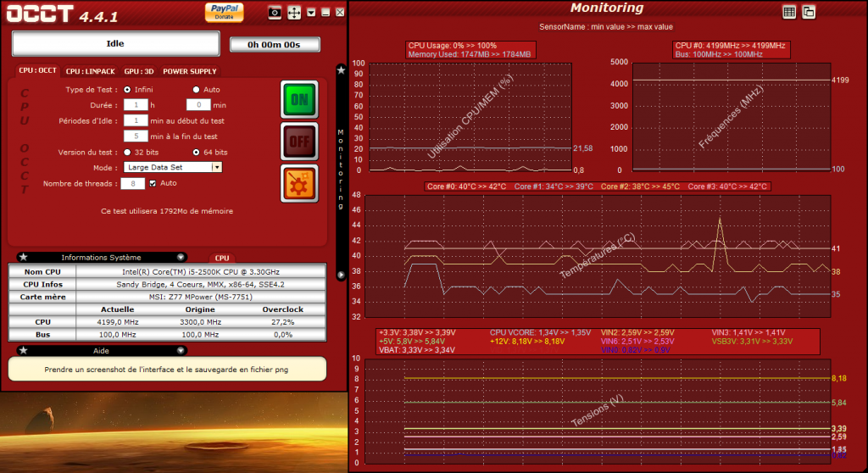Open the Mode dropdown showing Large Data Set
This screenshot has height=473, width=868.
(173, 167)
